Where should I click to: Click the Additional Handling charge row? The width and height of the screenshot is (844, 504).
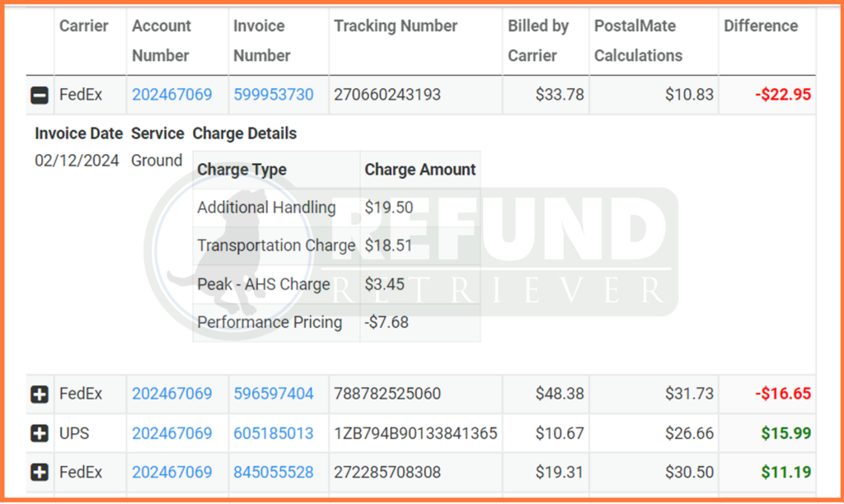[x=266, y=208]
